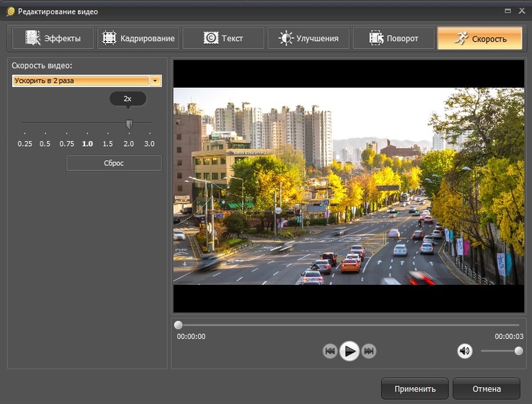Viewport: 532px width, 404px height.
Task: Click the playback position handle
Action: 178,325
